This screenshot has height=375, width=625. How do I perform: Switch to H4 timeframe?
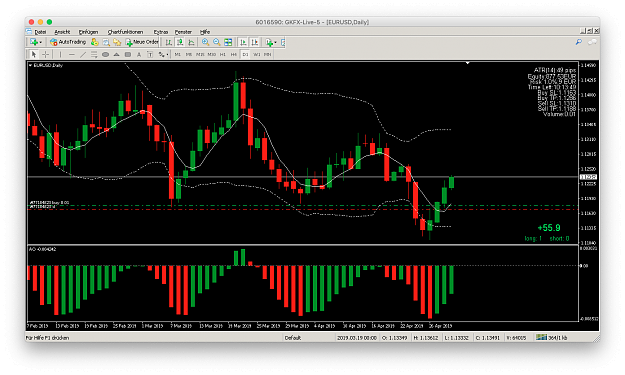pyautogui.click(x=234, y=55)
